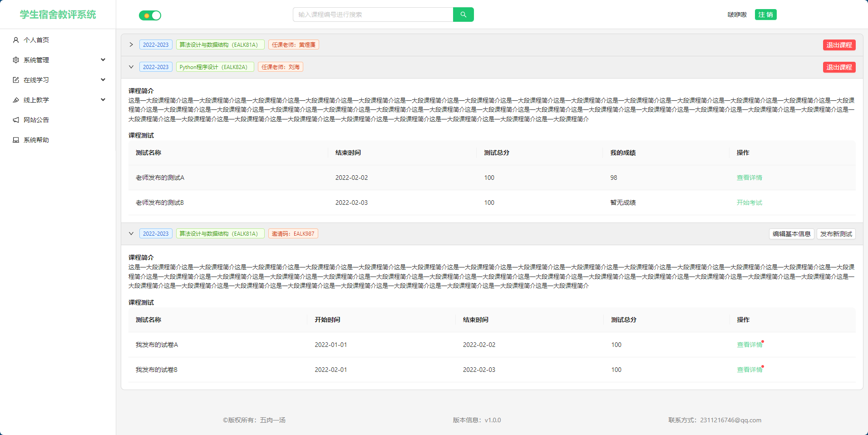868x435 pixels.
Task: Toggle the theme switch in header
Action: click(150, 15)
